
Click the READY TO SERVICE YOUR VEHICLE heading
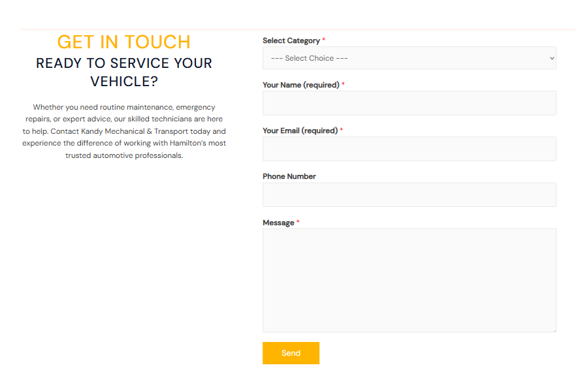point(123,72)
